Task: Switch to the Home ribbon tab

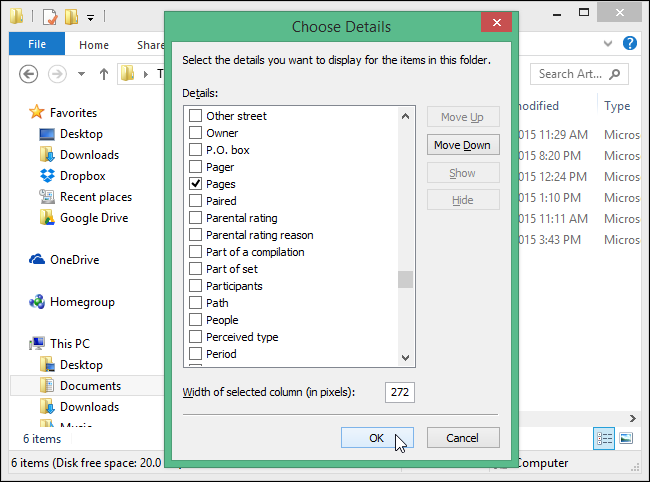Action: [x=94, y=45]
